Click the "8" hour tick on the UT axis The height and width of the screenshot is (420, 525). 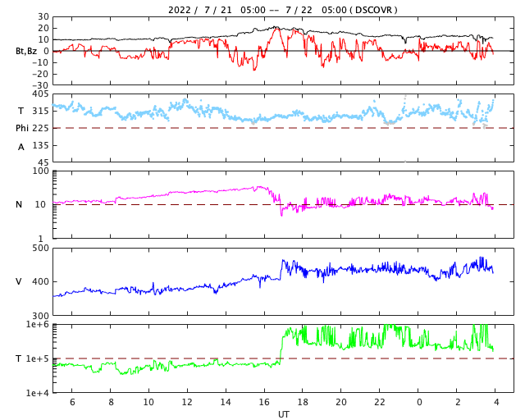tap(112, 402)
